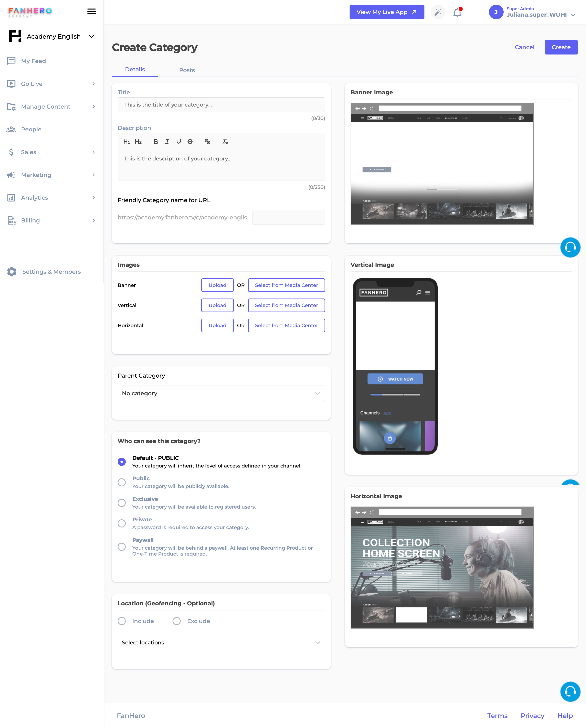586x728 pixels.
Task: Open Settings & Members in sidebar
Action: [51, 272]
